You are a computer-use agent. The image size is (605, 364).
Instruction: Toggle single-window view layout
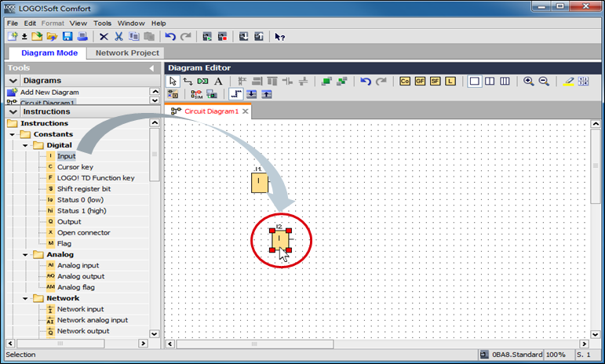[475, 81]
